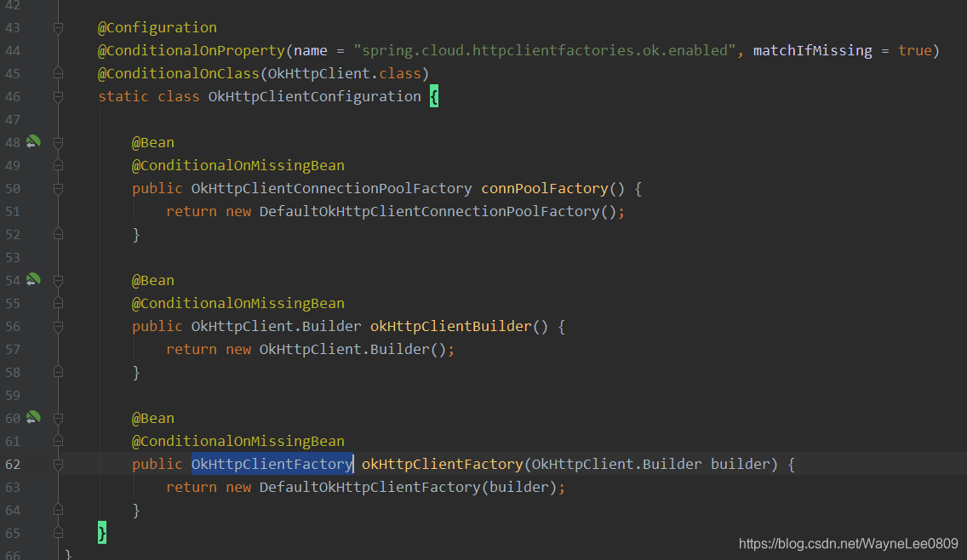The width and height of the screenshot is (967, 560).
Task: Collapse the connPoolFactory bean method
Action: pyautogui.click(x=58, y=188)
